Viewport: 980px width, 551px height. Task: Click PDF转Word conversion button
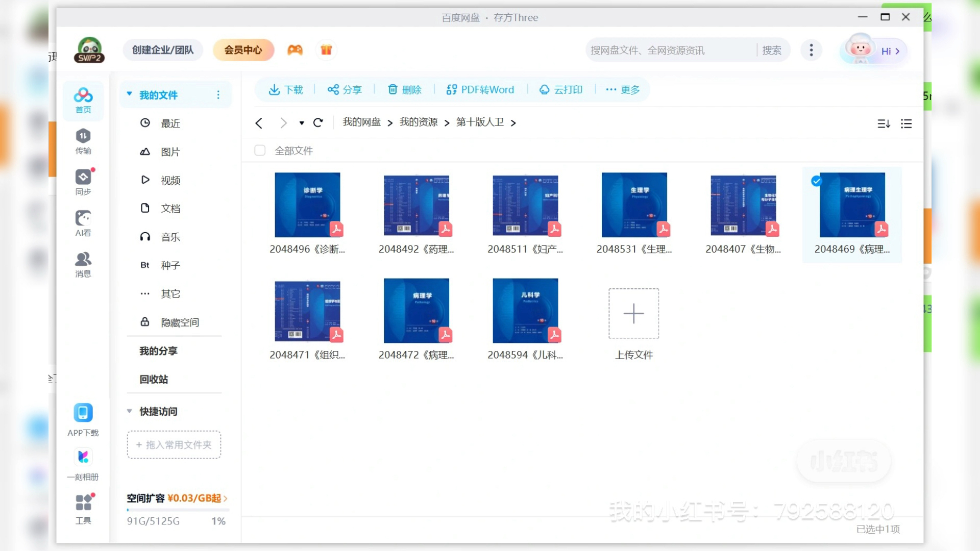pyautogui.click(x=480, y=90)
